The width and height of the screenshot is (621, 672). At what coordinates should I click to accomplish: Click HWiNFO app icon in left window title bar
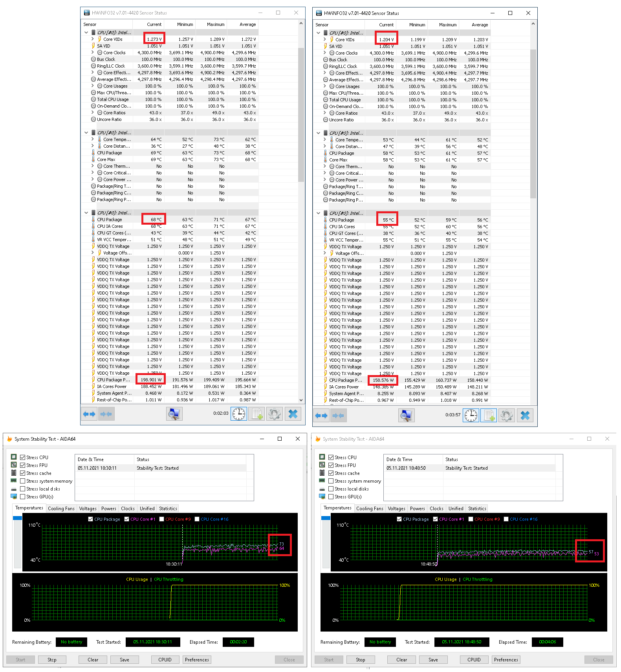point(86,13)
